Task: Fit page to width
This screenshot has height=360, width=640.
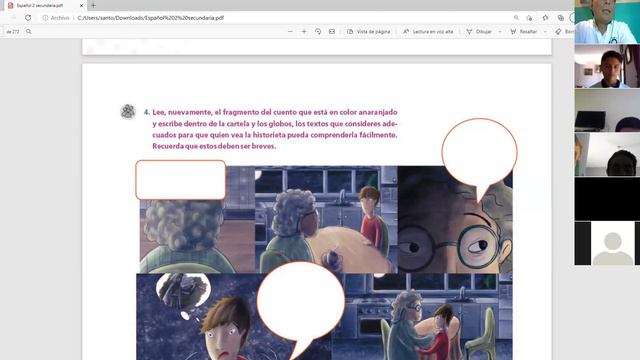Action: [332, 31]
